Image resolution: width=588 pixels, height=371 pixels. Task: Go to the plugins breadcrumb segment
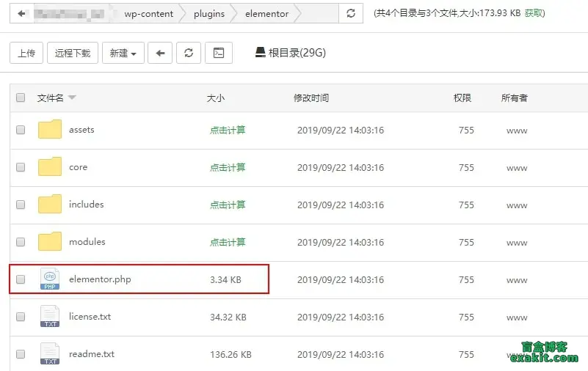[x=209, y=13]
